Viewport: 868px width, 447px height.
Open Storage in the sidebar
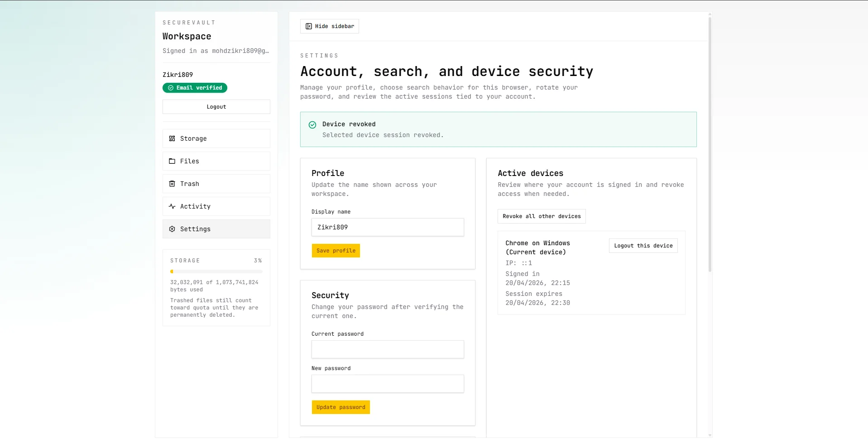(x=216, y=138)
